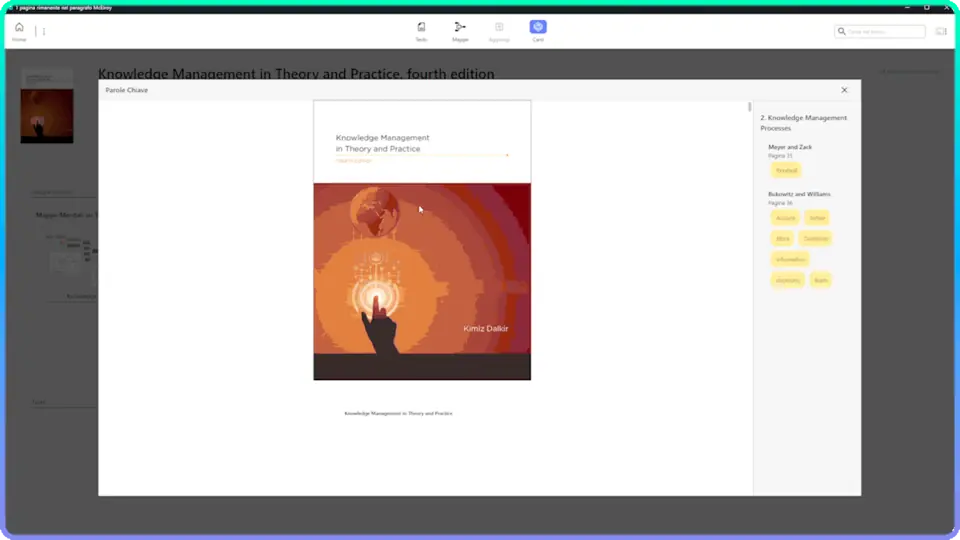Screen dimensions: 960x540
Task: Open the Meyer and Zack entry
Action: tap(790, 147)
